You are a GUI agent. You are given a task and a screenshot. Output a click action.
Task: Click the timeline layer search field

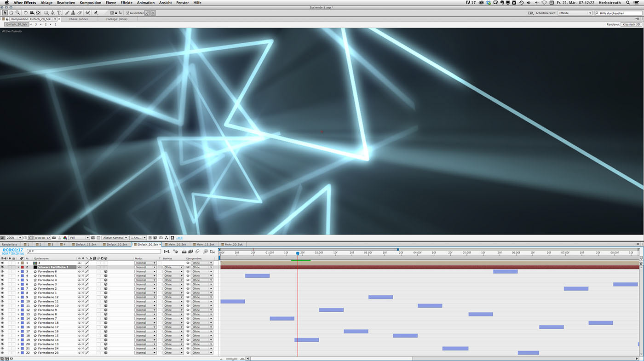(x=94, y=251)
